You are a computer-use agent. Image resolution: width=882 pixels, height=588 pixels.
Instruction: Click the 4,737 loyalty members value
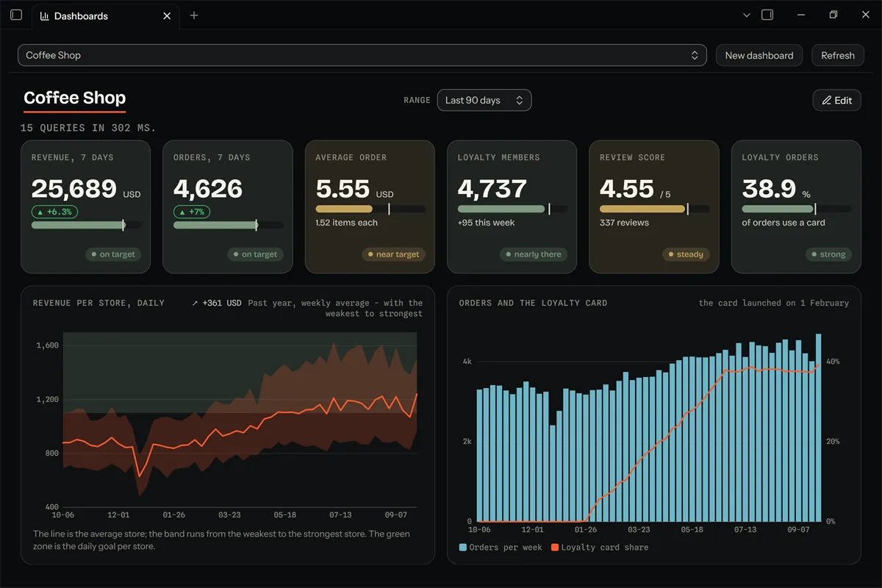[x=492, y=189]
